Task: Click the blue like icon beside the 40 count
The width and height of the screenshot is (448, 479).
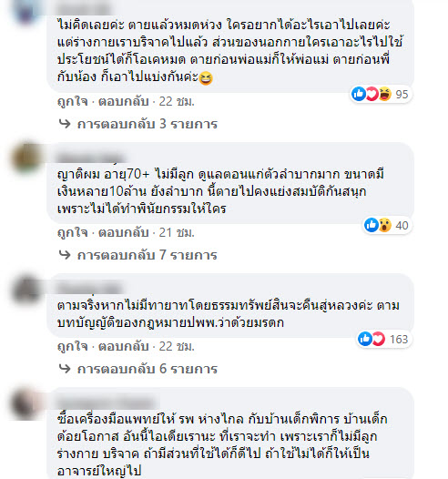Action: (x=372, y=225)
